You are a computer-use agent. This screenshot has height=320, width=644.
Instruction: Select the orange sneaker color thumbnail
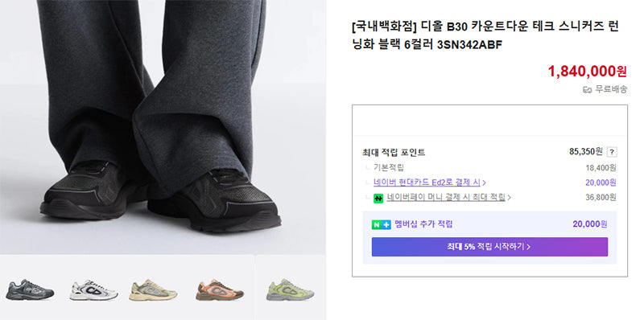(220, 289)
